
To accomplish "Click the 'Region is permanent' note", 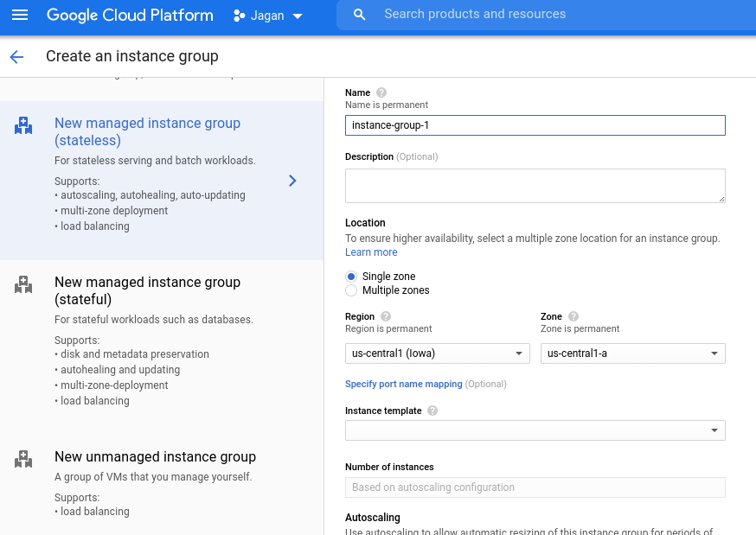I will (388, 329).
